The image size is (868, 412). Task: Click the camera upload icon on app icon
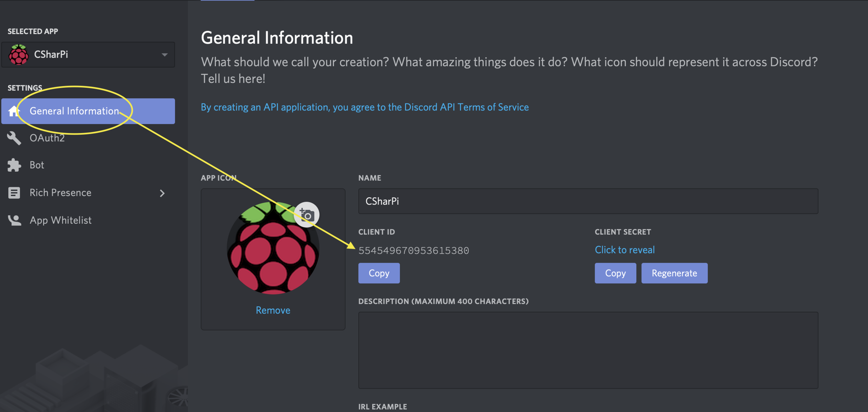307,215
